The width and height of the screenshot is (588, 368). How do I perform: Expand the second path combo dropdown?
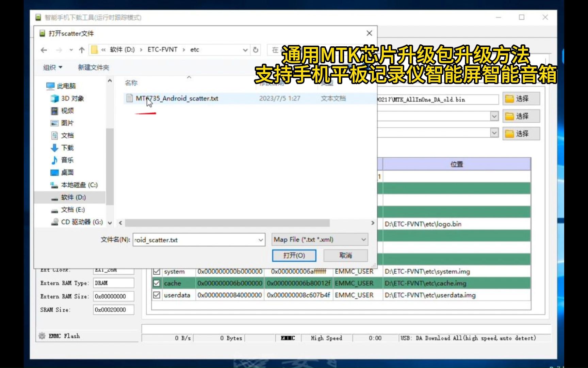click(x=494, y=116)
